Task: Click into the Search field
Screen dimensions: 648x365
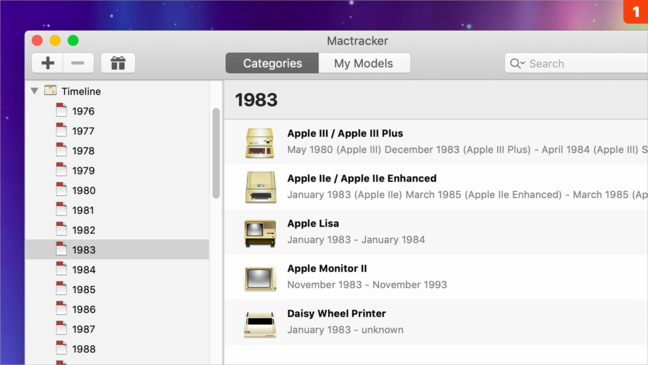Action: tap(577, 63)
